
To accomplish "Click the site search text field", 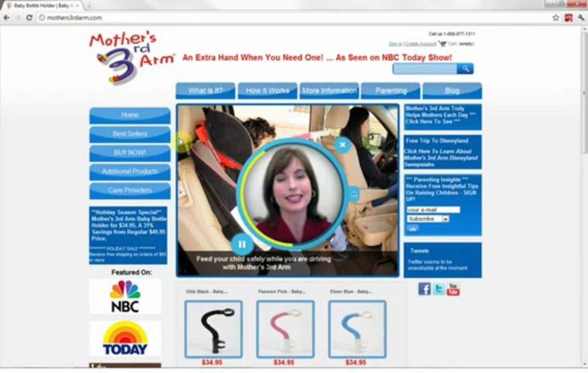I will [424, 68].
